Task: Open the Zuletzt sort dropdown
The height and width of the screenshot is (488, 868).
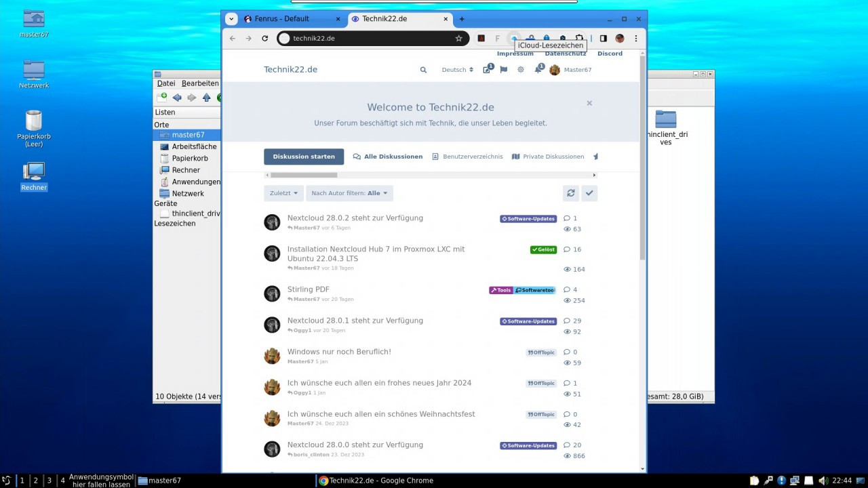Action: [x=283, y=193]
